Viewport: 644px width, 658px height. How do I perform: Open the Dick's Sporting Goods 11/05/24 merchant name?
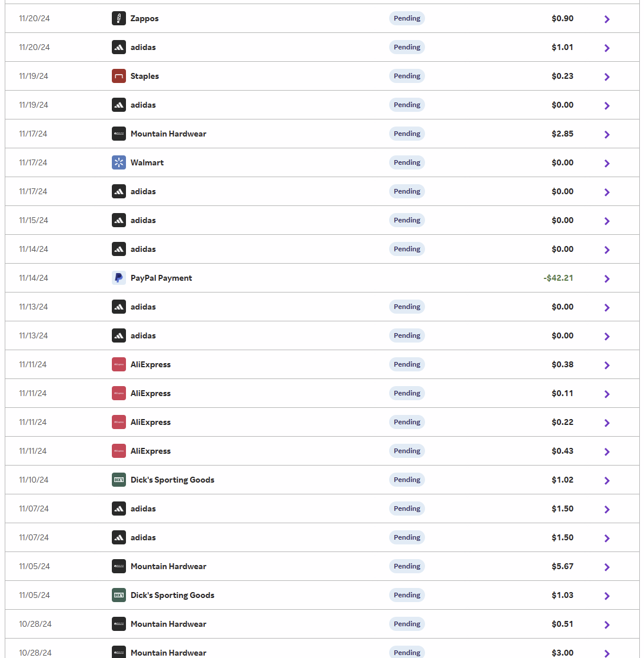tap(172, 595)
